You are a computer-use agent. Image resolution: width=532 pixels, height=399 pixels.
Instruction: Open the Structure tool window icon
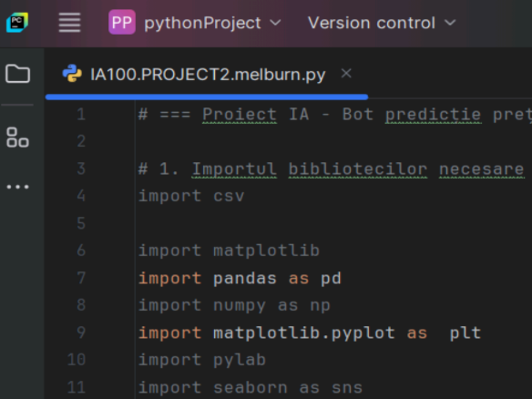(17, 138)
